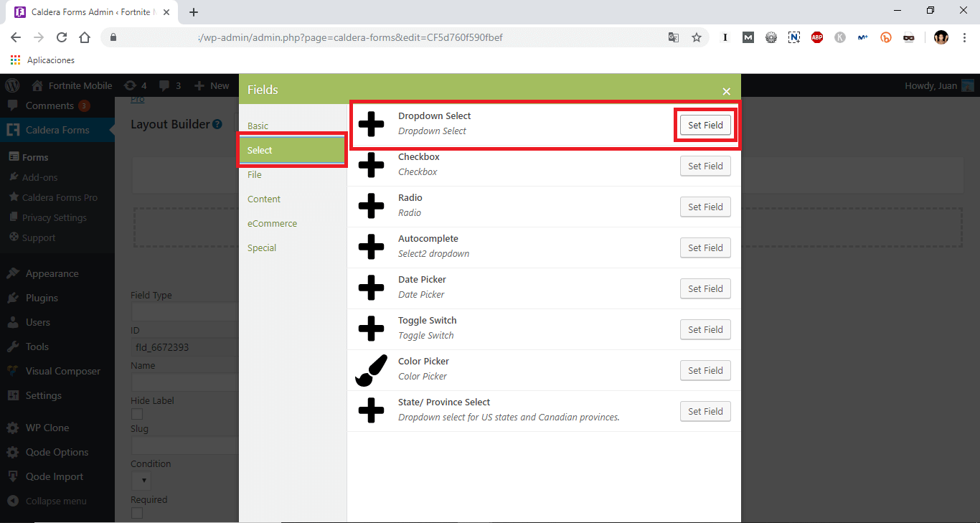Open the Tools menu
The height and width of the screenshot is (523, 980).
57,347
